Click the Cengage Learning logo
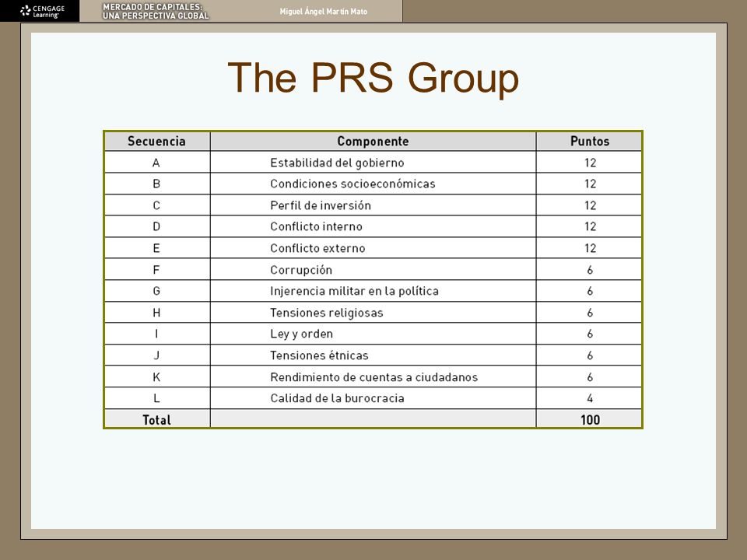Viewport: 747px width, 560px height. pyautogui.click(x=42, y=11)
